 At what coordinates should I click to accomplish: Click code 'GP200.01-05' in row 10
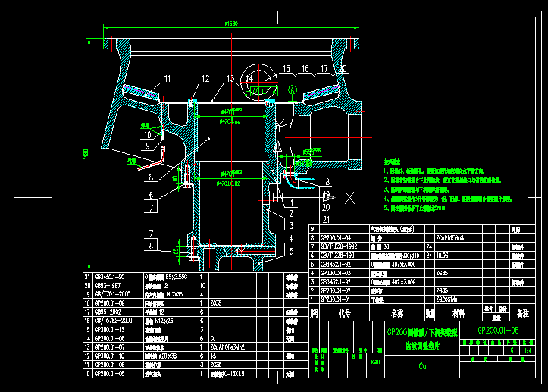tap(109, 374)
